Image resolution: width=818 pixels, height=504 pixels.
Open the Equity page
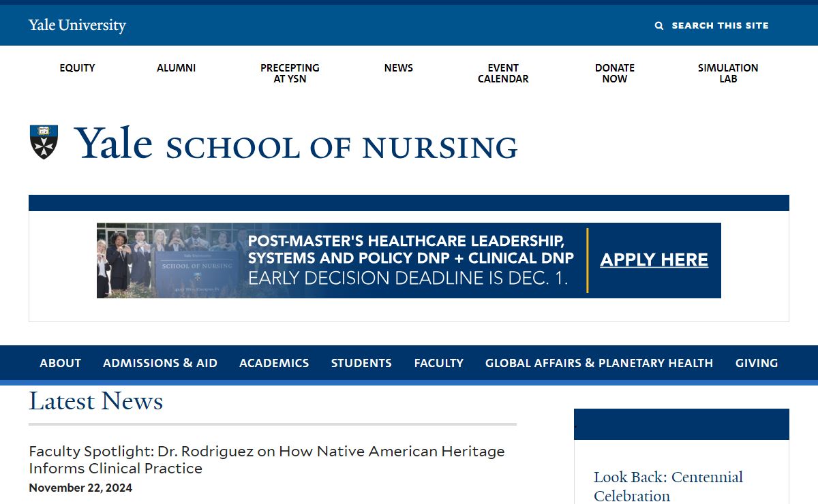point(77,68)
